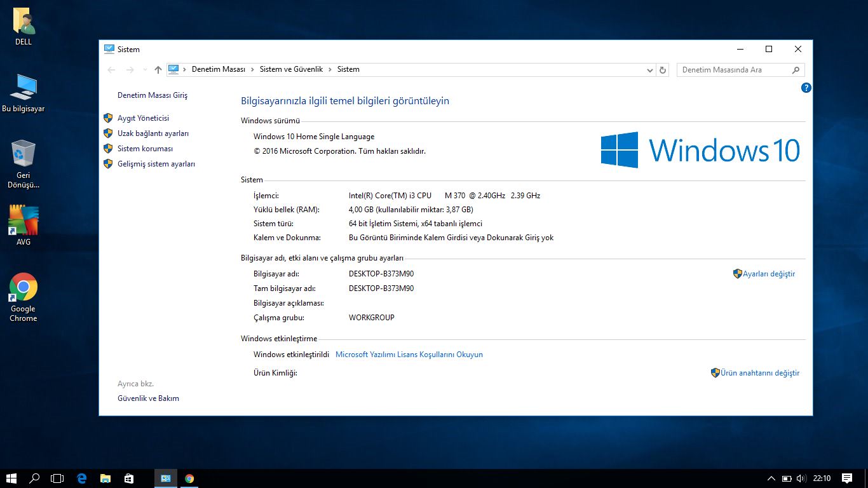The width and height of the screenshot is (868, 488).
Task: Select the search magnifier in search box
Action: 796,70
